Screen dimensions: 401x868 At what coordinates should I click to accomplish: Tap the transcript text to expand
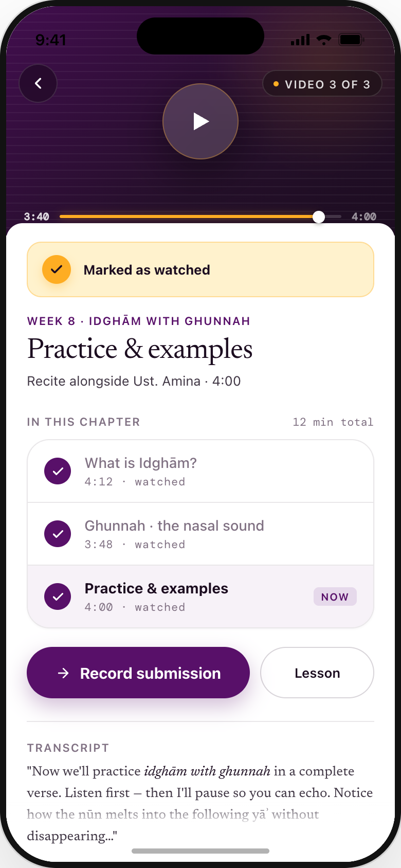coord(200,803)
